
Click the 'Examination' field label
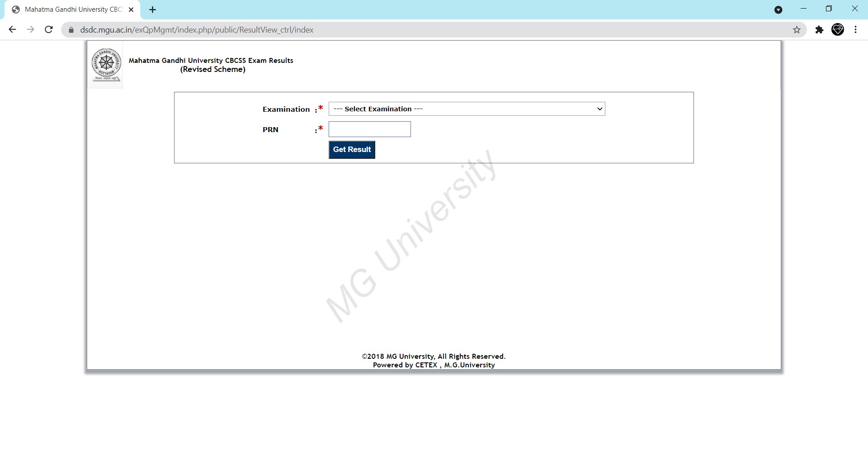coord(286,109)
